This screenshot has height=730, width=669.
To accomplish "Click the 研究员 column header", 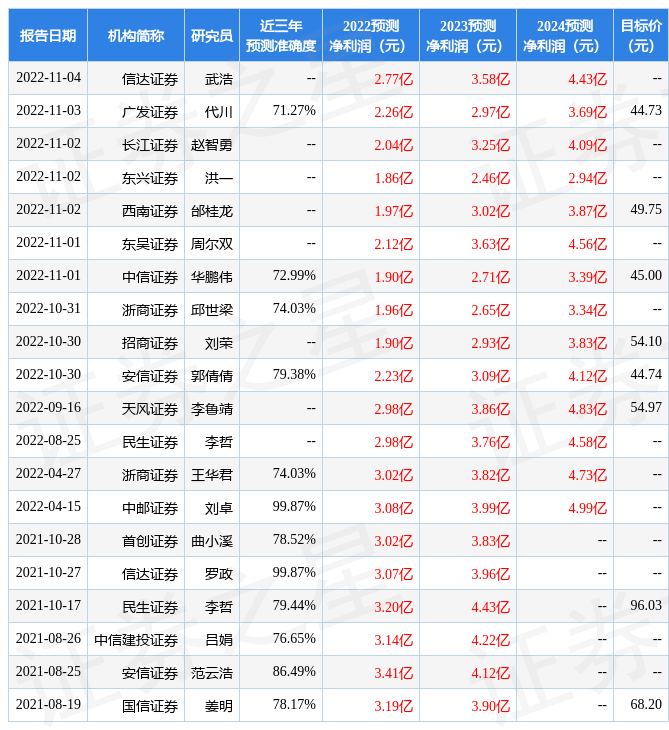I will 212,35.
